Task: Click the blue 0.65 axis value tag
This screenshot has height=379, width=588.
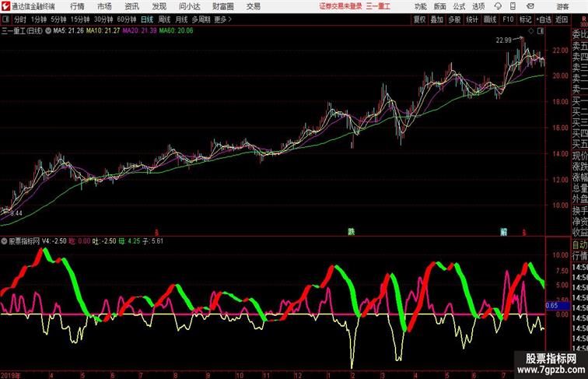Action: [x=557, y=305]
